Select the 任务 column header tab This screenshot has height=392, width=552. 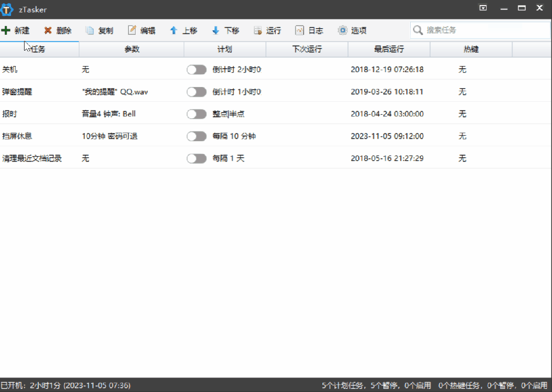point(39,49)
